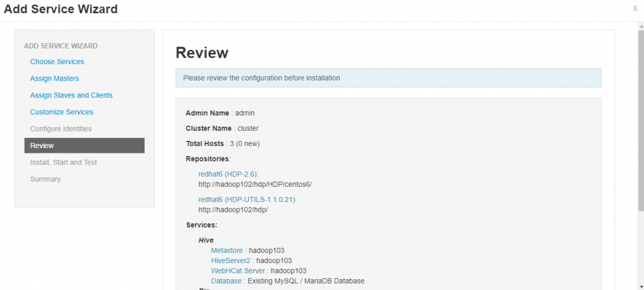
Task: Click the ADD SERVICE WIZARD sidebar header
Action: [x=61, y=46]
